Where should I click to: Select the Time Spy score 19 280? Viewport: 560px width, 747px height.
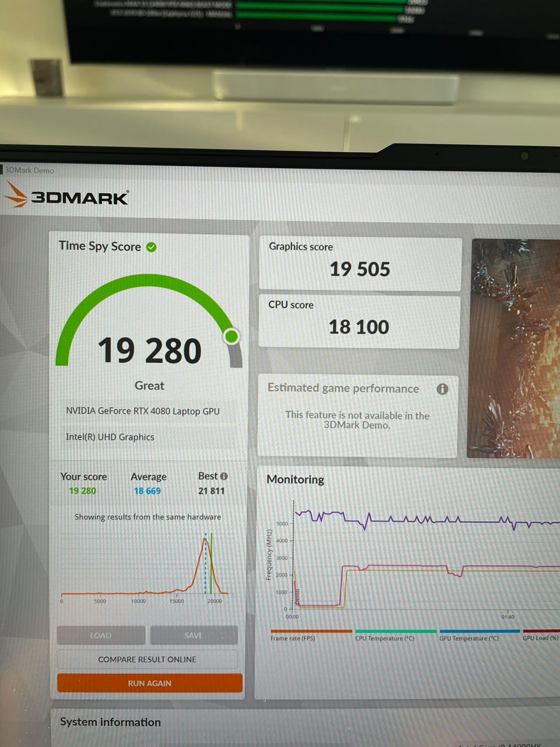tap(149, 351)
